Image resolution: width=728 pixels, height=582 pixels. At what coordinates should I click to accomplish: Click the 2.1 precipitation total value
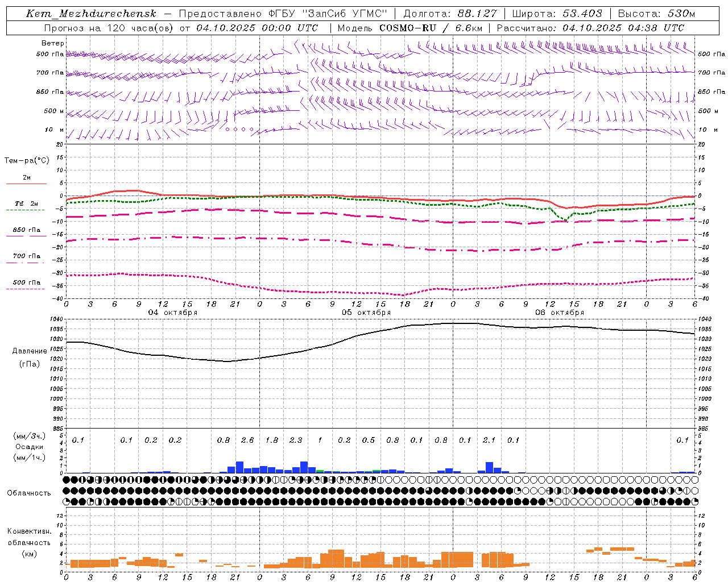pos(489,440)
